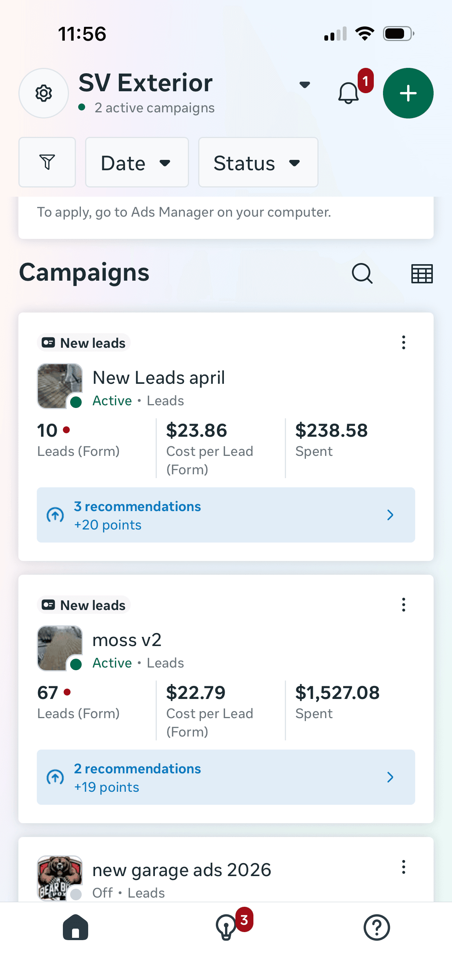Open three-dot menu for moss v2 campaign
This screenshot has width=452, height=980.
pos(403,605)
